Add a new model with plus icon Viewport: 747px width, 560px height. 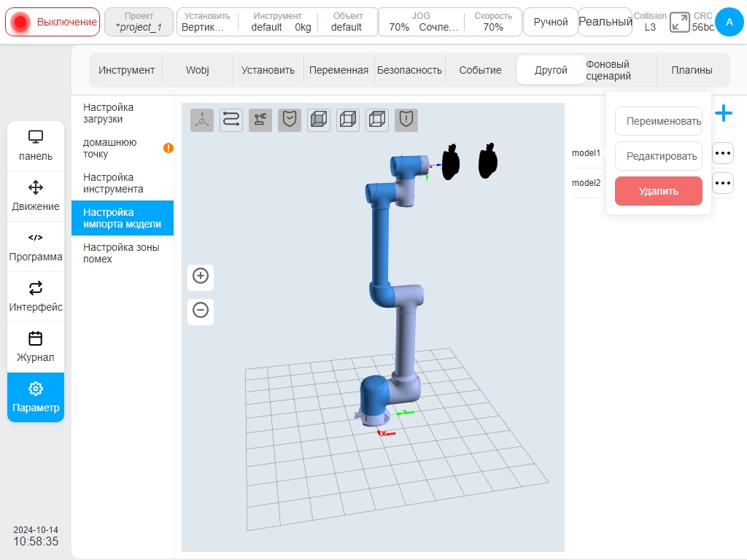click(x=723, y=113)
